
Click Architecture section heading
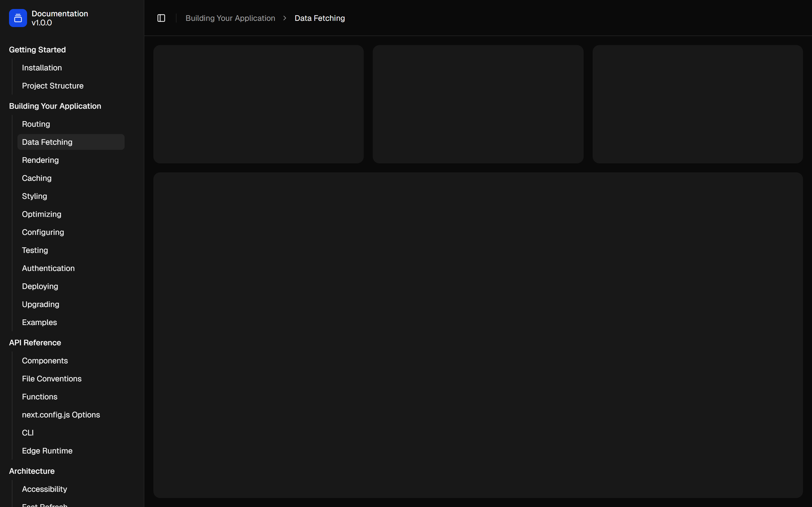[x=32, y=471]
